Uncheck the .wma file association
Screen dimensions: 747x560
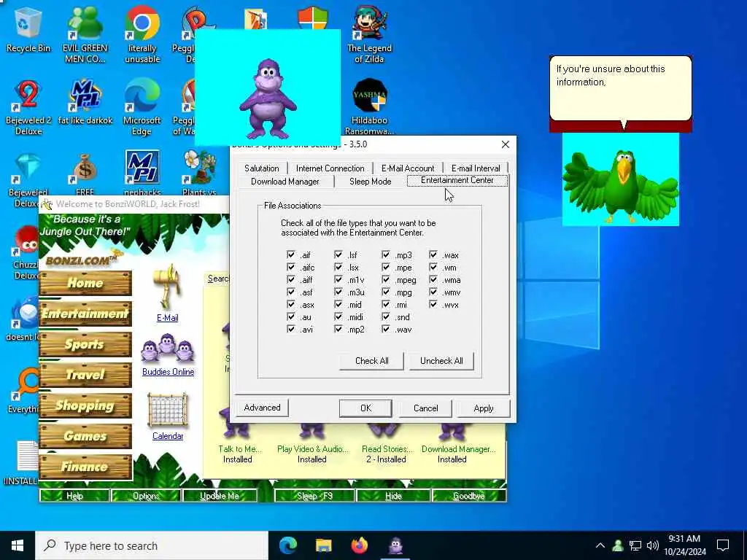(x=433, y=279)
